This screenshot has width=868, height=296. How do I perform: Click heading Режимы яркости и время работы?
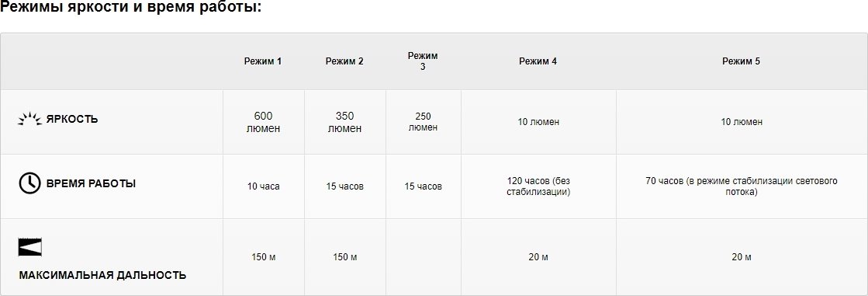click(130, 9)
